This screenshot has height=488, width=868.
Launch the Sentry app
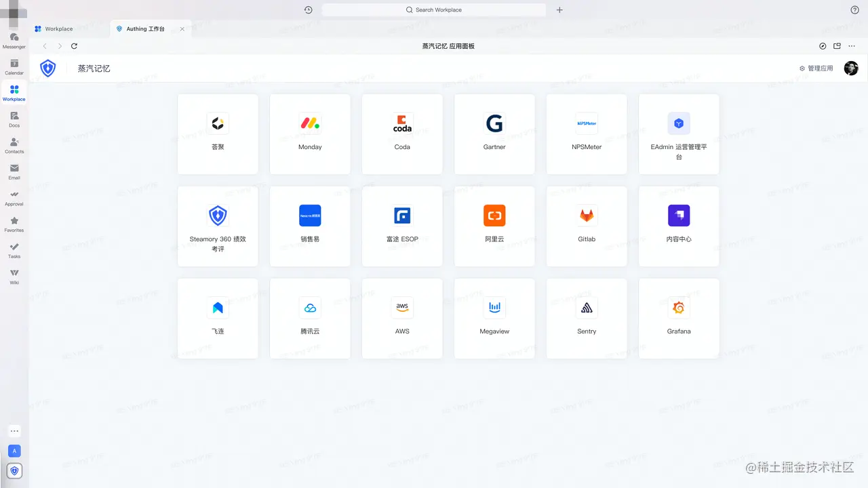[x=587, y=319]
